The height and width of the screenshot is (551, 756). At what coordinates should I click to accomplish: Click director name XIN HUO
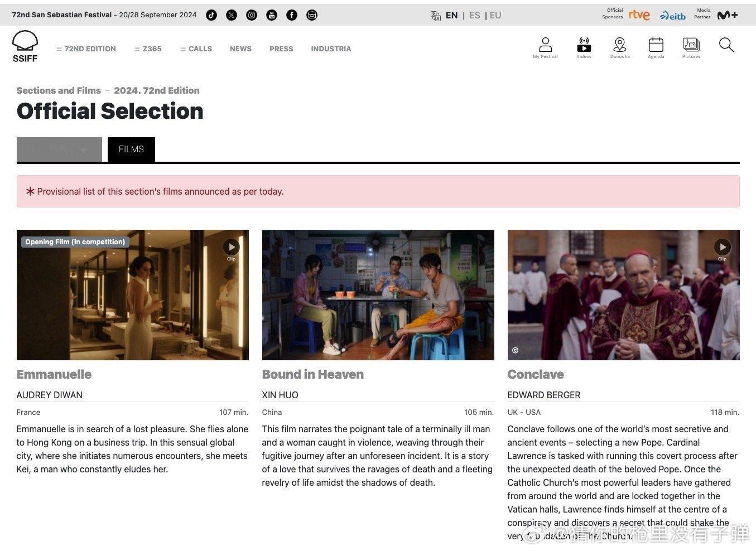(x=280, y=395)
